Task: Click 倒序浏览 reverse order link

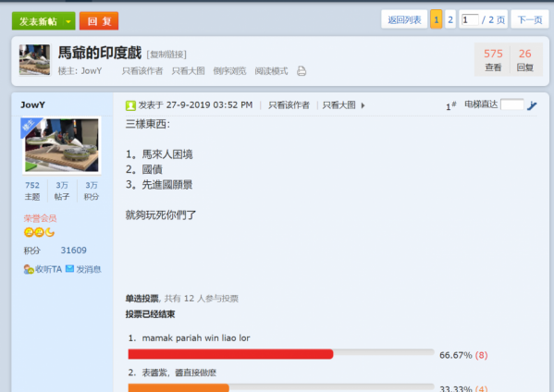Action: [x=229, y=71]
